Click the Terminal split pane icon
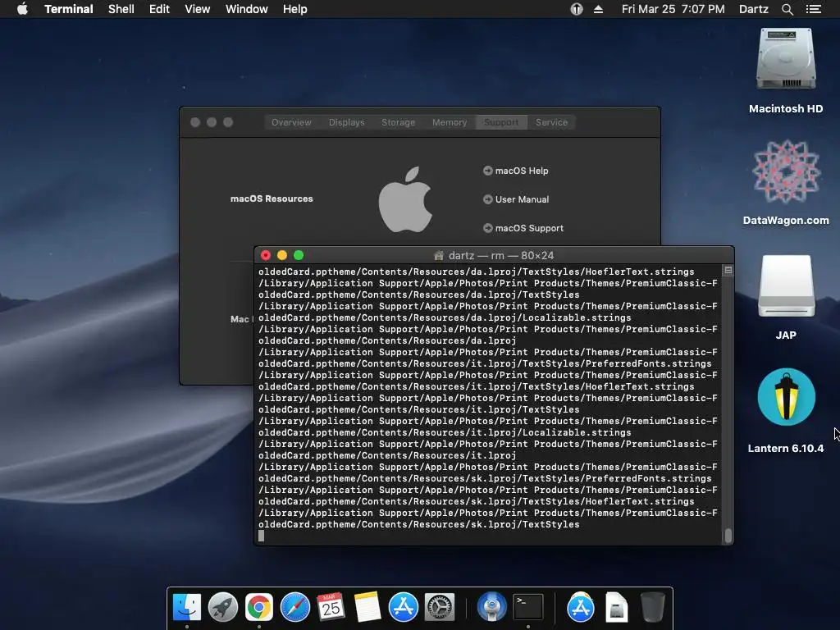Image resolution: width=840 pixels, height=630 pixels. tap(728, 271)
